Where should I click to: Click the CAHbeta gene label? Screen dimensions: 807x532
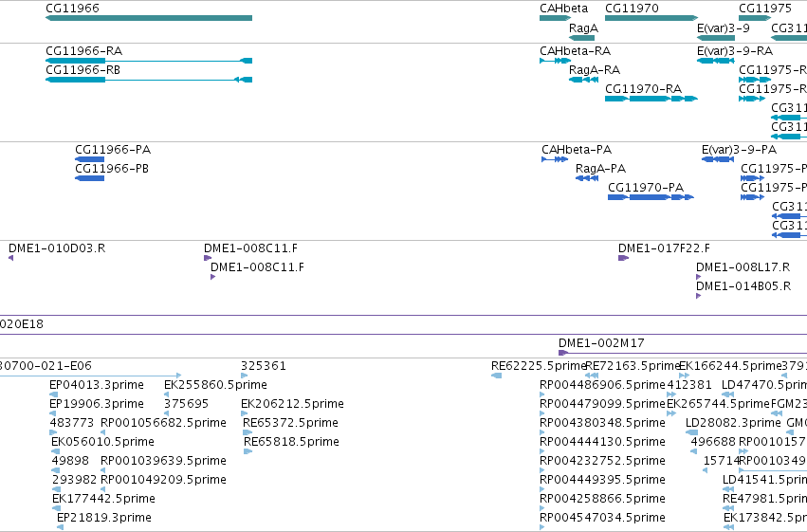coord(563,9)
